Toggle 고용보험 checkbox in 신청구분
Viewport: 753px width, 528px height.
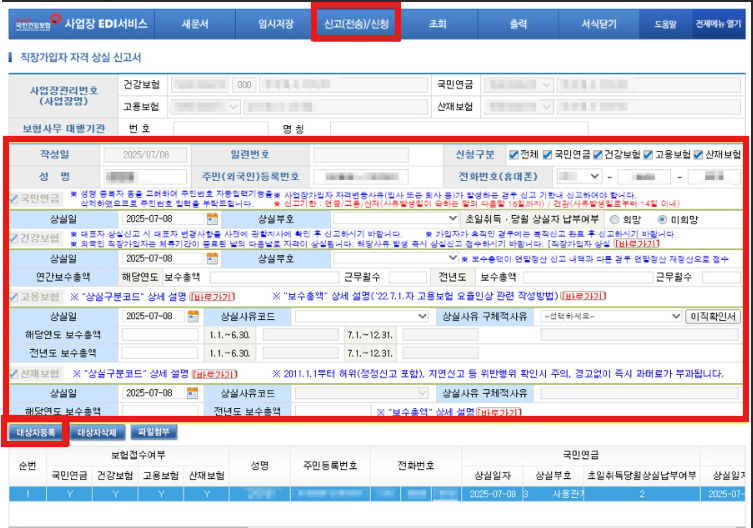pyautogui.click(x=648, y=155)
